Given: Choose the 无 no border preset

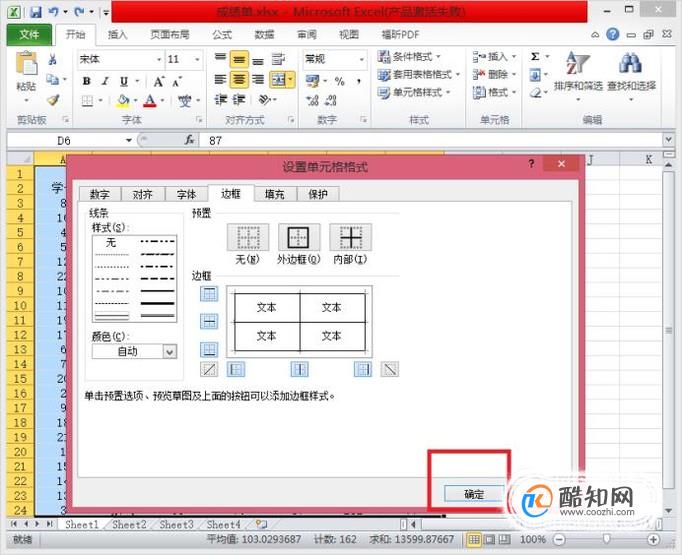Looking at the screenshot, I should pyautogui.click(x=247, y=237).
